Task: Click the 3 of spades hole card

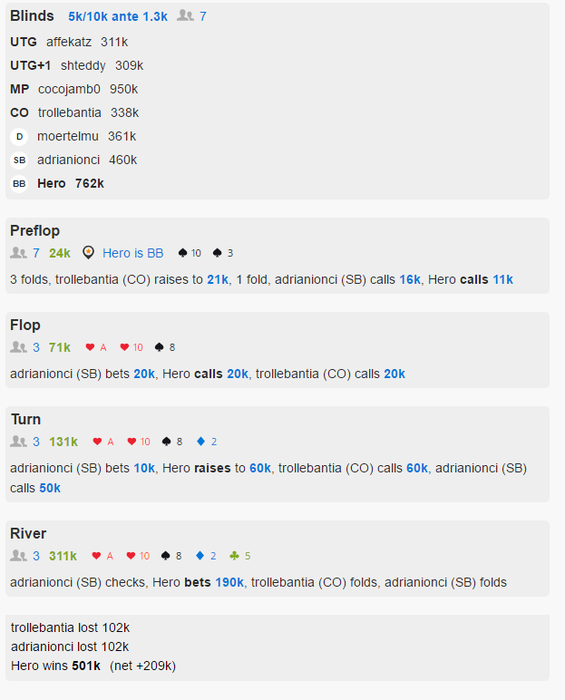Action: coord(223,253)
